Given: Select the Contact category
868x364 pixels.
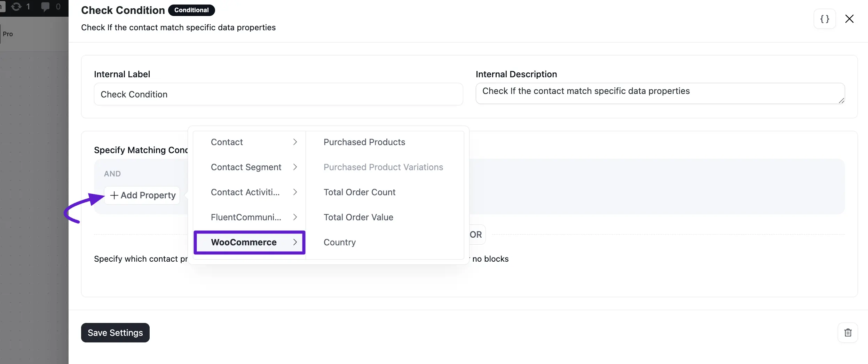Looking at the screenshot, I should (x=249, y=142).
